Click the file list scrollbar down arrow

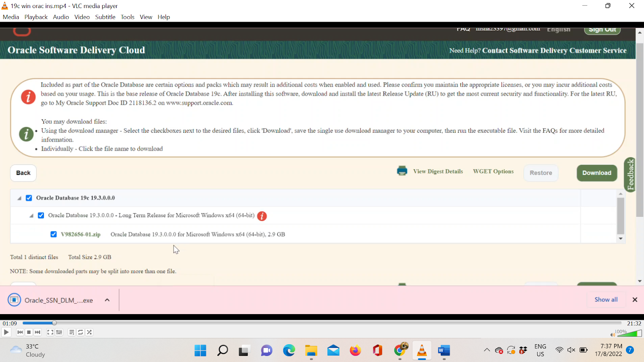[x=621, y=239]
